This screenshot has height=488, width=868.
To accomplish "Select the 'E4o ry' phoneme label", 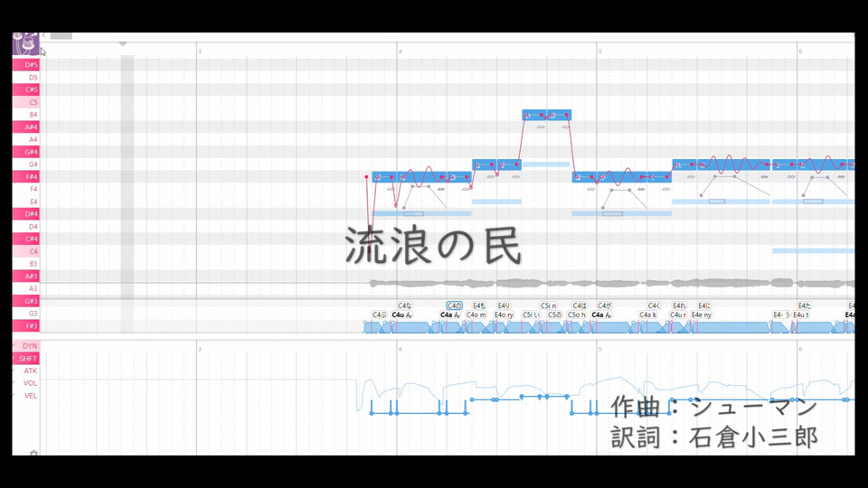I will click(x=504, y=314).
